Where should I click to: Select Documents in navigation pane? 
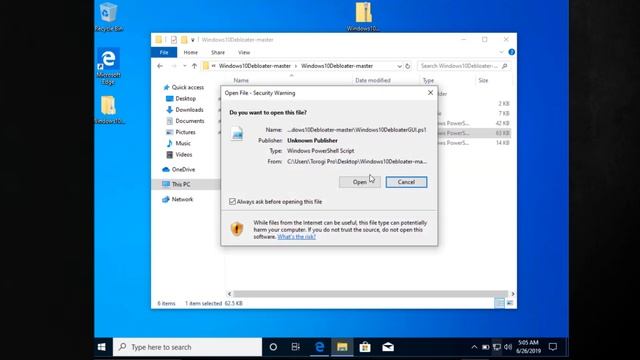(189, 121)
